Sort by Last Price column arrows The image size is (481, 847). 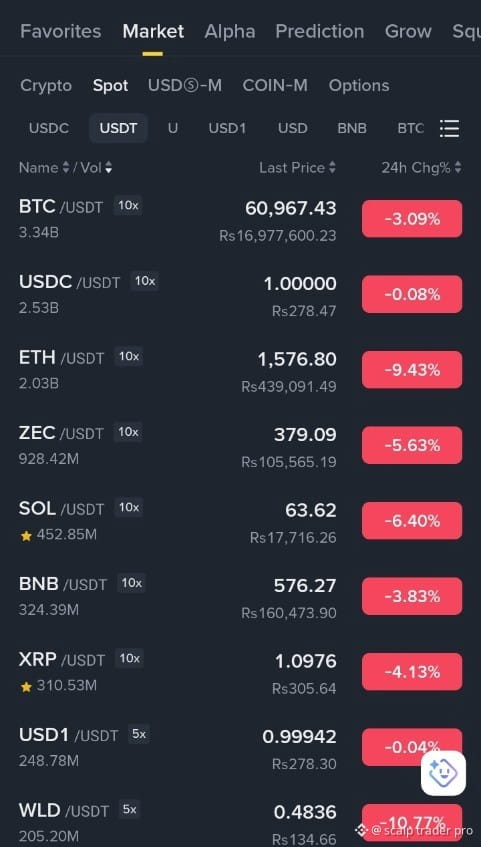click(332, 168)
